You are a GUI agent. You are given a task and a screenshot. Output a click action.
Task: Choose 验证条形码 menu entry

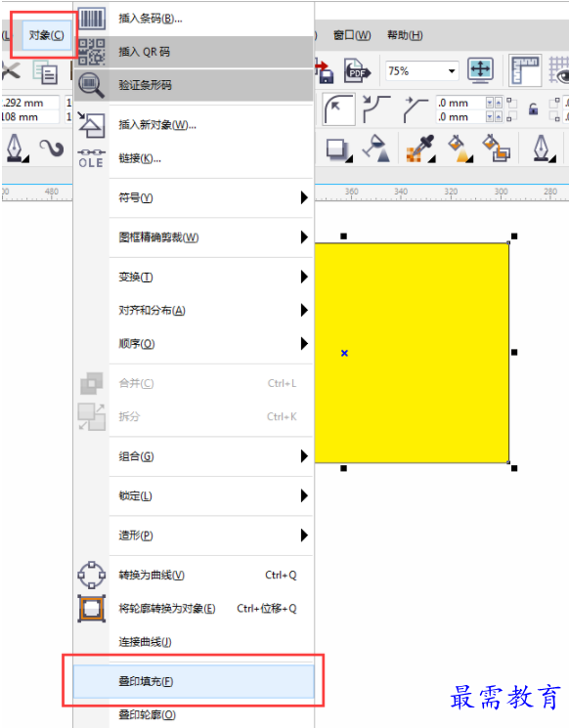coord(194,85)
